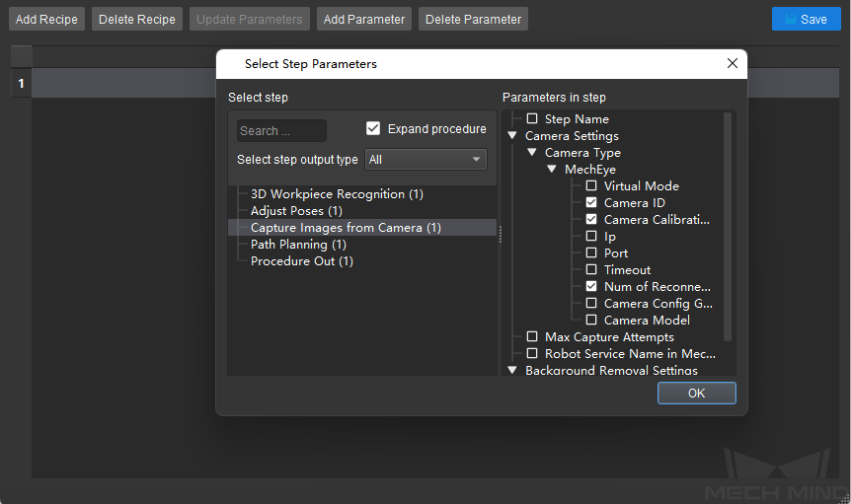Image resolution: width=851 pixels, height=504 pixels.
Task: Click the parameters list vertical scrollbar
Action: click(728, 227)
